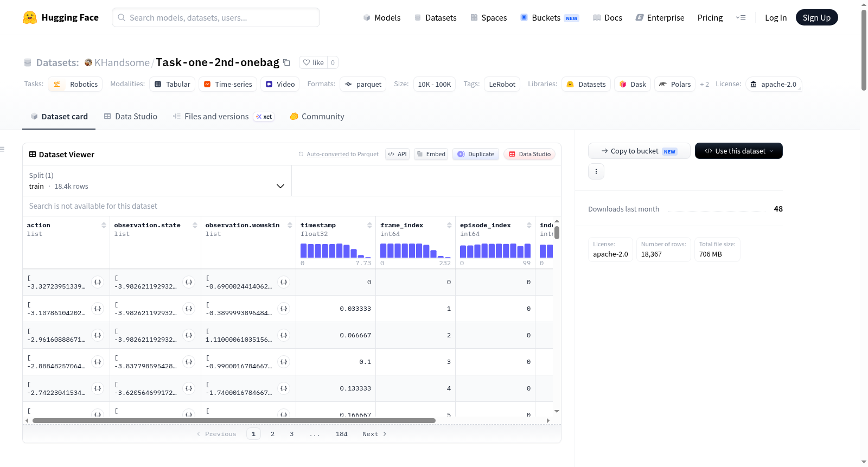Go to page 2 of the table
This screenshot has height=467, width=868.
point(272,434)
